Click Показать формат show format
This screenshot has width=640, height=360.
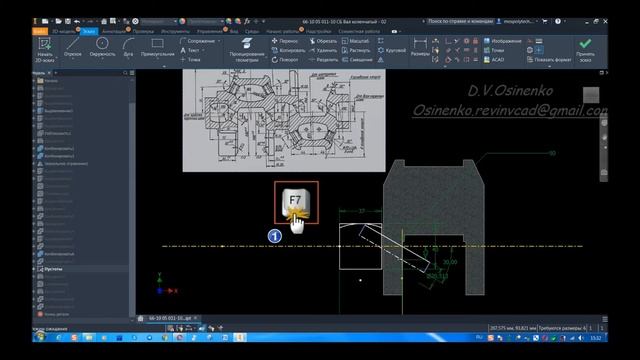pos(549,60)
